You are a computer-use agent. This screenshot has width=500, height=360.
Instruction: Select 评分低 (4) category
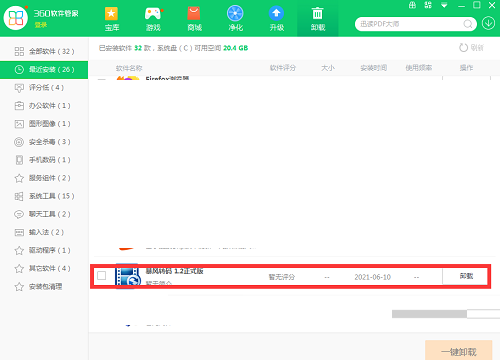(x=44, y=88)
